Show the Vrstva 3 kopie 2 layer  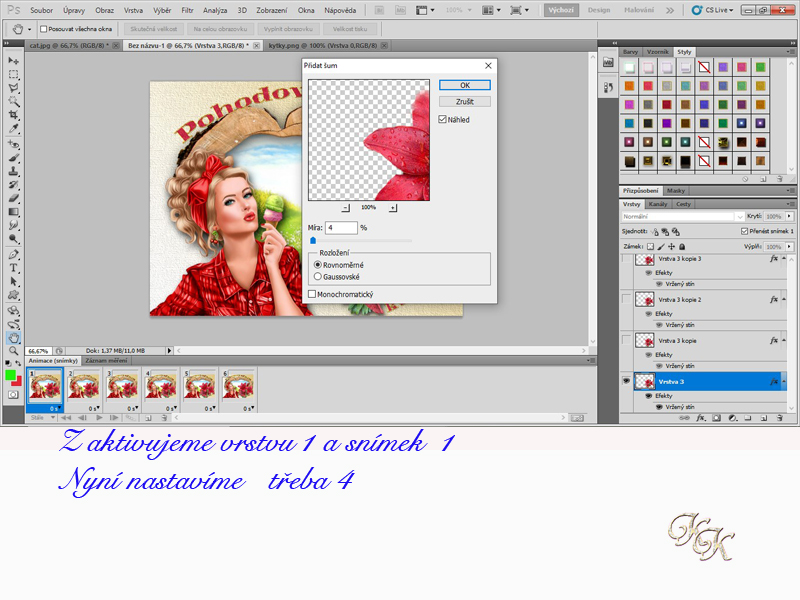click(x=626, y=299)
